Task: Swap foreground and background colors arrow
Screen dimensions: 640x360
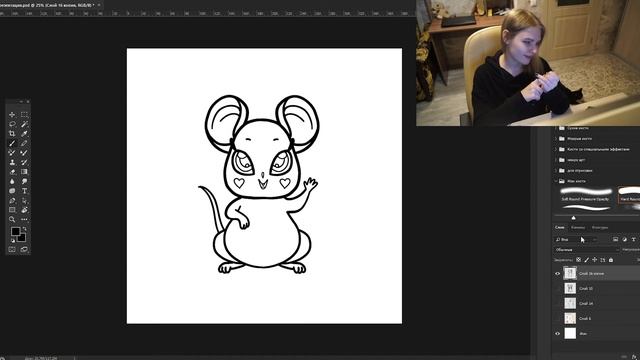Action: (x=24, y=229)
